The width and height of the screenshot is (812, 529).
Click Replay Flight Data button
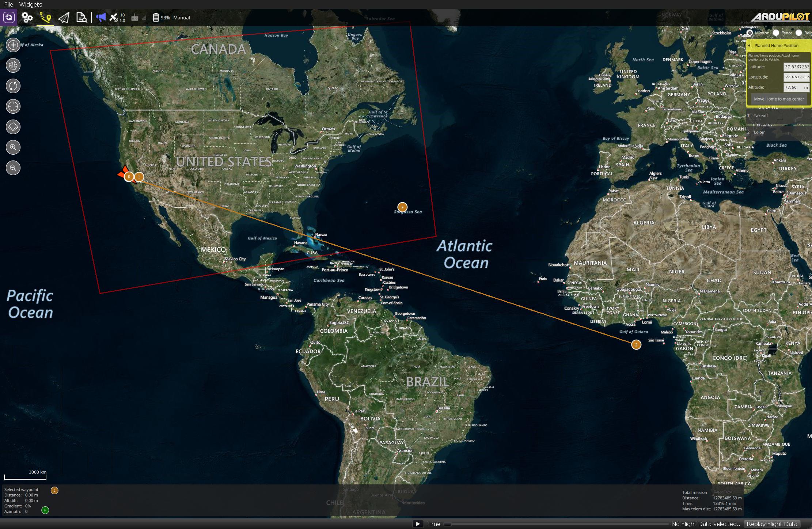772,524
